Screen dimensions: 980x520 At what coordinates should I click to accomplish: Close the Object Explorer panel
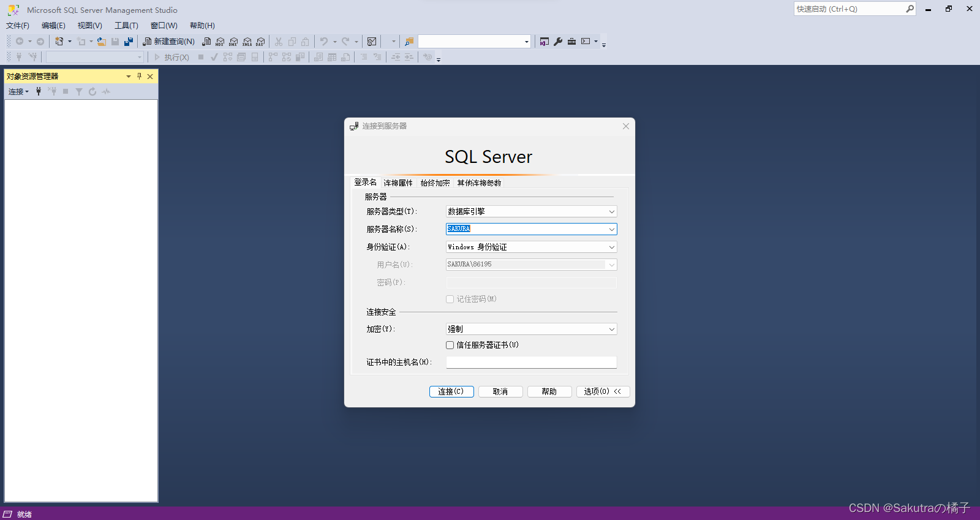tap(150, 77)
